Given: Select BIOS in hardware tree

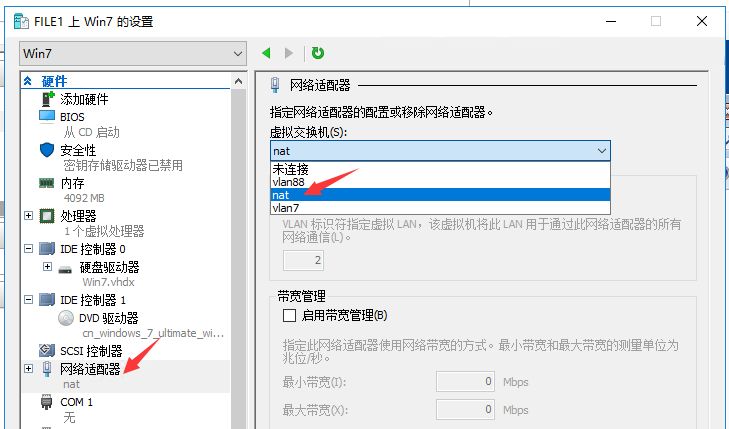Looking at the screenshot, I should 72,117.
